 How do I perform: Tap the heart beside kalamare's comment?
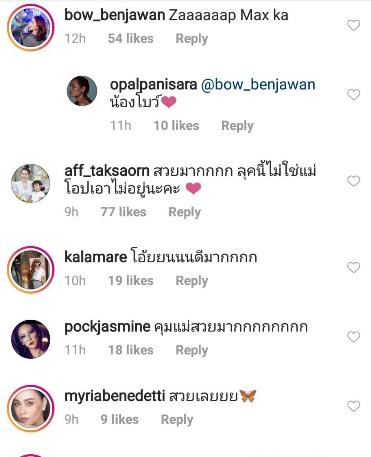(x=354, y=267)
